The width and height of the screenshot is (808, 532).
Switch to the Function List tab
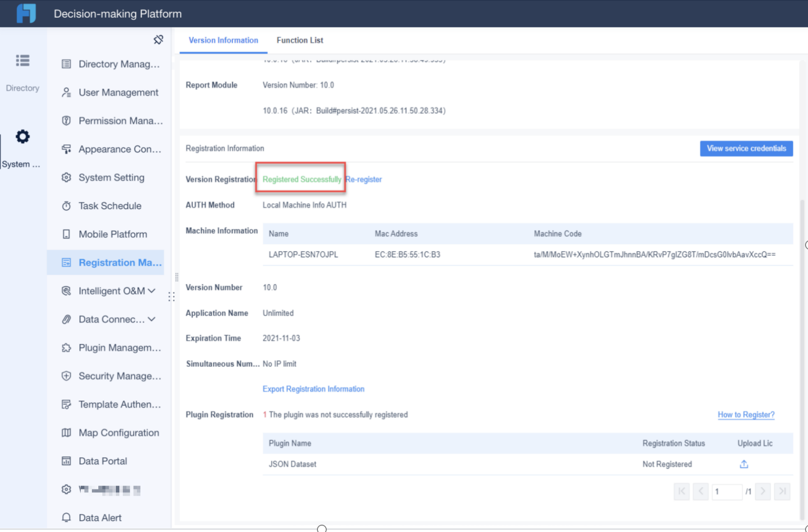pos(299,40)
